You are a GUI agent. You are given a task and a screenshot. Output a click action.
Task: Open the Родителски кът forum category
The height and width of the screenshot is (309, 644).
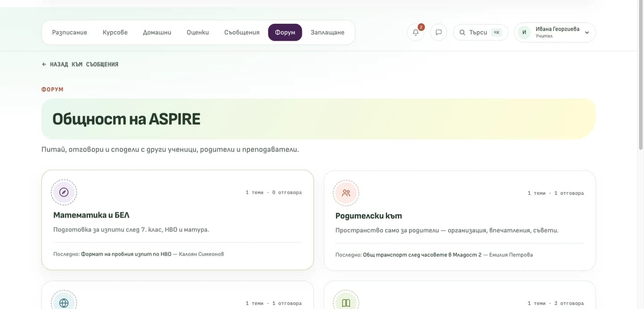pyautogui.click(x=460, y=221)
